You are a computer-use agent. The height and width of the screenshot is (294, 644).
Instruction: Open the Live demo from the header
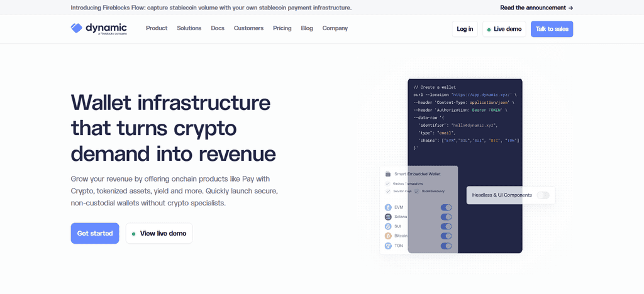(504, 29)
